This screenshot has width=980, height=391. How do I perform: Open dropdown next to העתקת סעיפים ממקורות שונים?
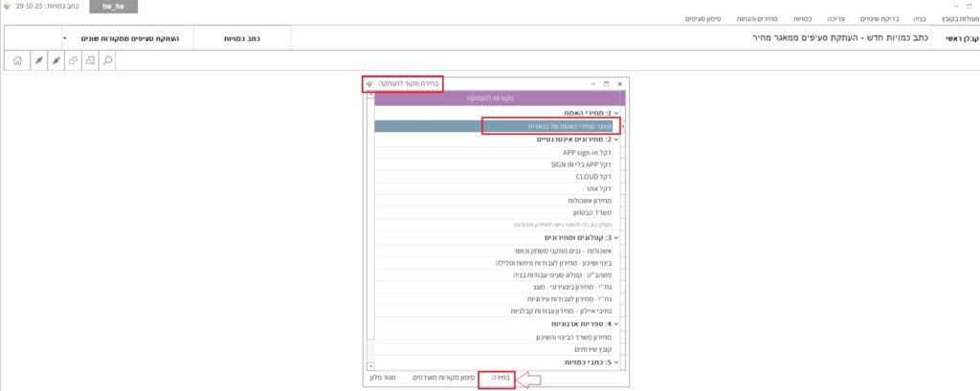click(x=64, y=38)
